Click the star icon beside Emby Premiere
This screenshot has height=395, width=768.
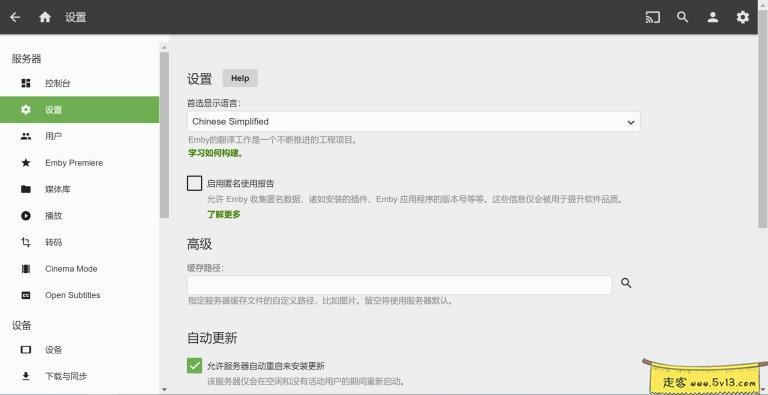(26, 163)
